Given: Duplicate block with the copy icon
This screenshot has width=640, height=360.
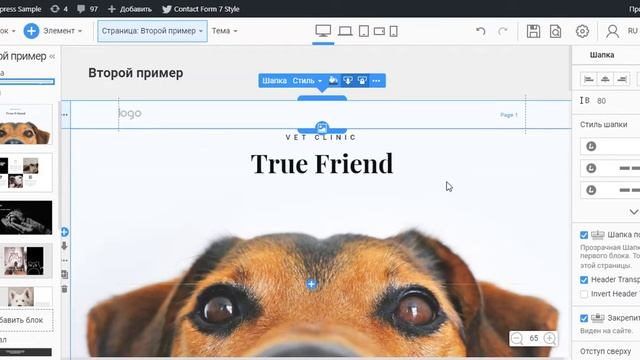Looking at the screenshot, I should pos(64,274).
